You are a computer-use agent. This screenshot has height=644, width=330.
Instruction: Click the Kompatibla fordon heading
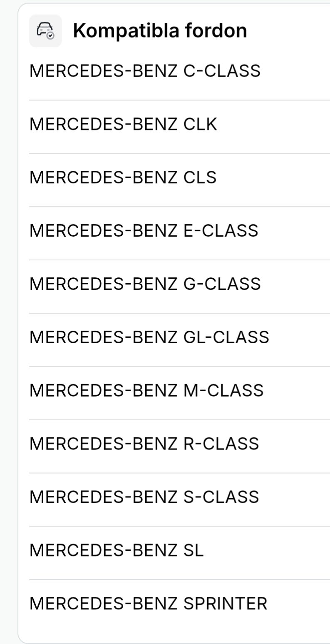pyautogui.click(x=160, y=31)
